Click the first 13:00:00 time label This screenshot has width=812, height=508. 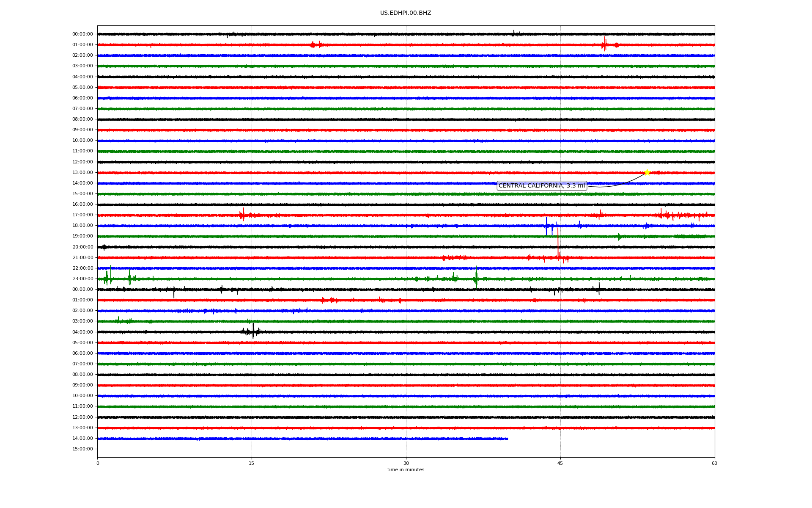82,172
